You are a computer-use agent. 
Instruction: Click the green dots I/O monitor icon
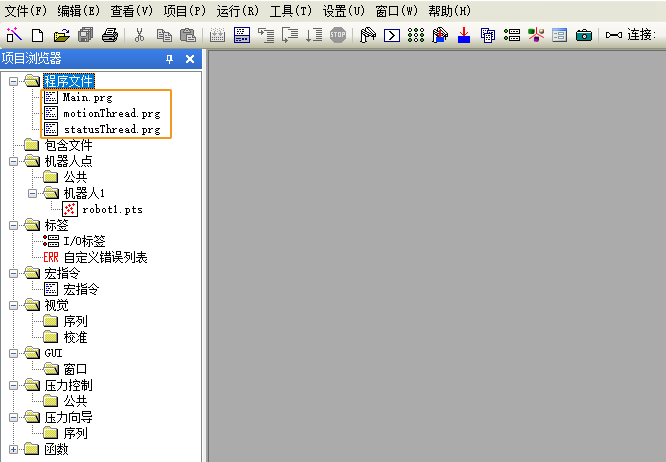pos(416,35)
